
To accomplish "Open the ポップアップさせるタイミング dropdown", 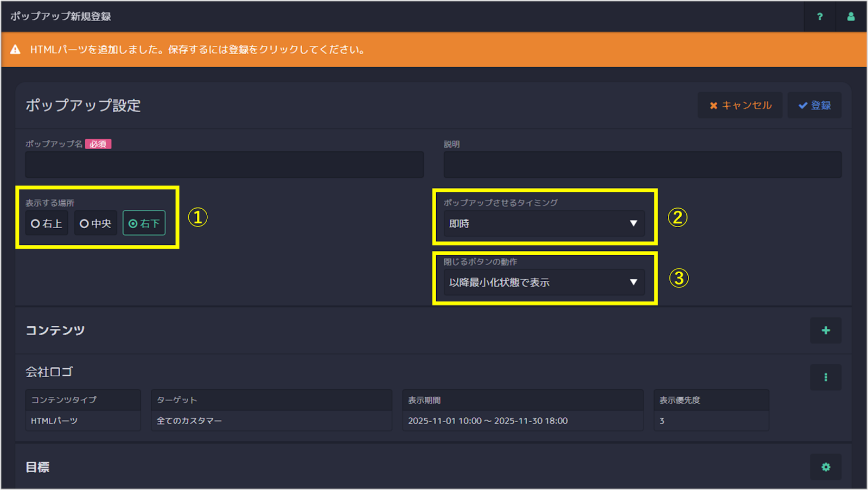I will (x=542, y=223).
